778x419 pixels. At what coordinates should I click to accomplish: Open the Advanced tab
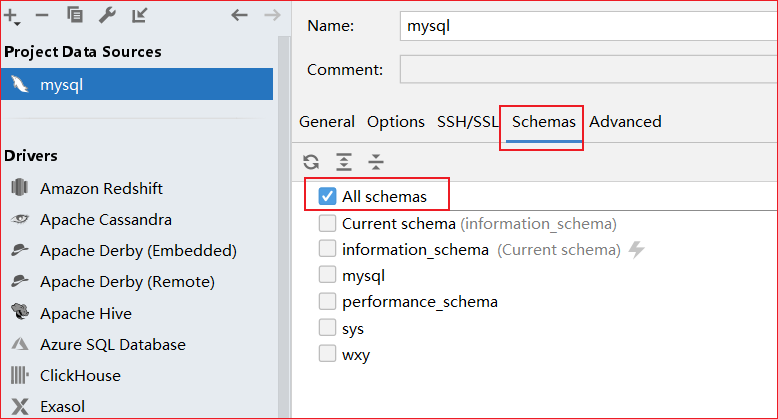(x=625, y=122)
